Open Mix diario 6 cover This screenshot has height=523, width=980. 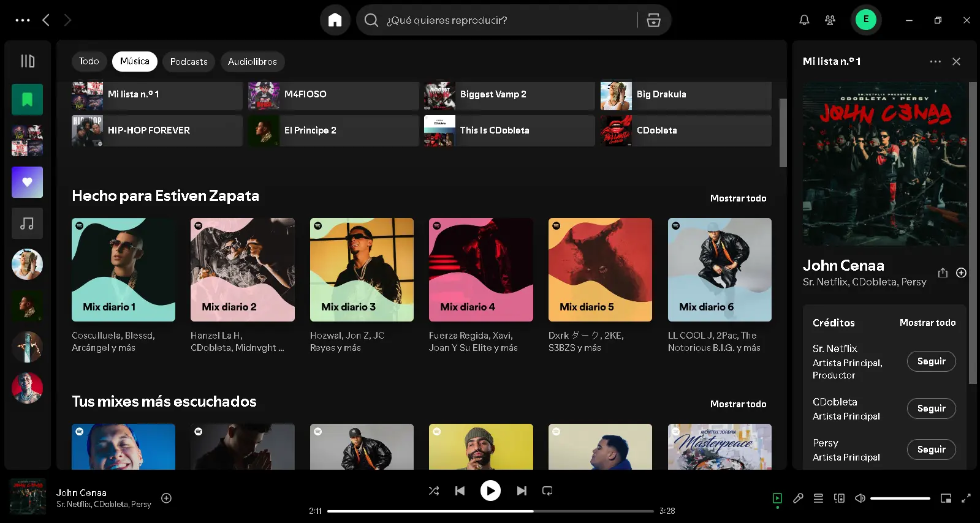720,269
